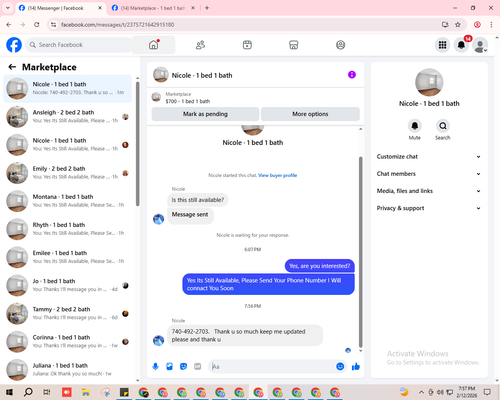Choose a sticker icon
500x400 pixels.
183,367
